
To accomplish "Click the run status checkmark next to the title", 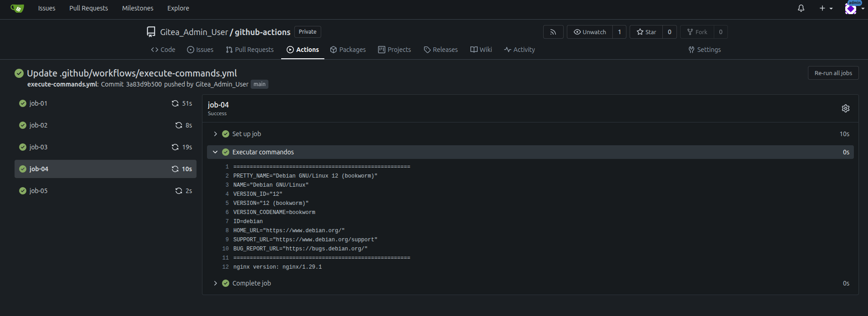I will click(x=19, y=73).
